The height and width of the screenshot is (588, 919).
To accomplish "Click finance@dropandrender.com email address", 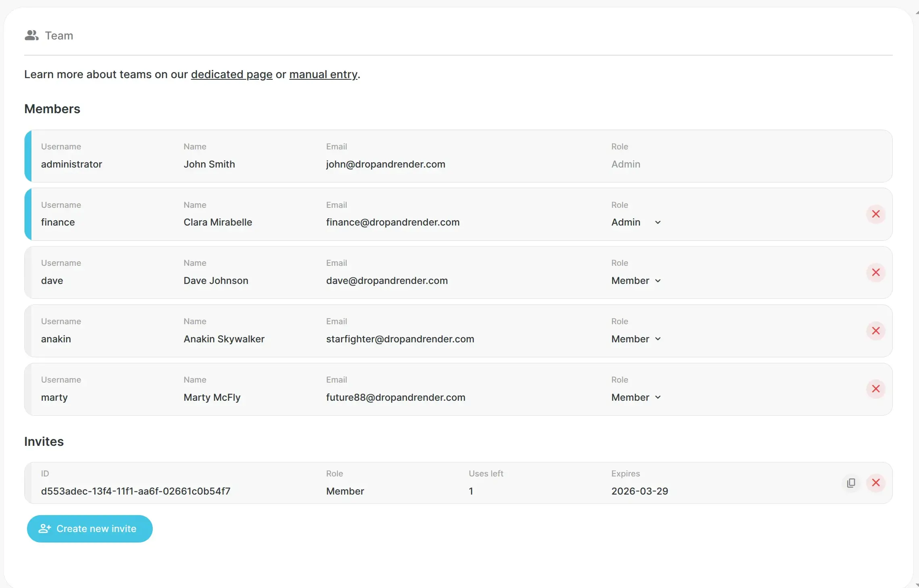I will pyautogui.click(x=393, y=222).
